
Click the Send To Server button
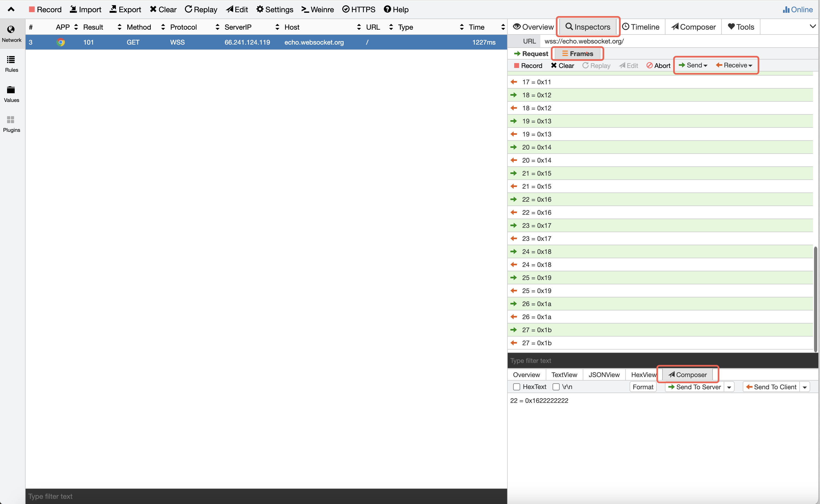695,387
